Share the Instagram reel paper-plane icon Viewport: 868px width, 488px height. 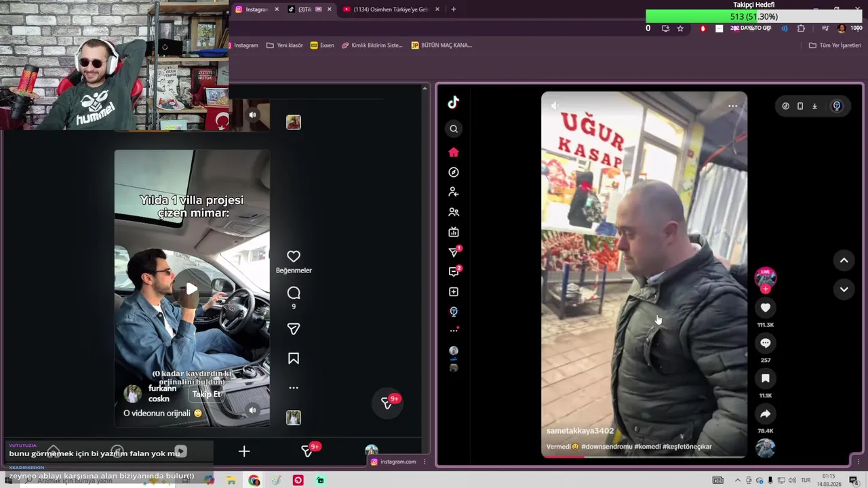tap(294, 329)
